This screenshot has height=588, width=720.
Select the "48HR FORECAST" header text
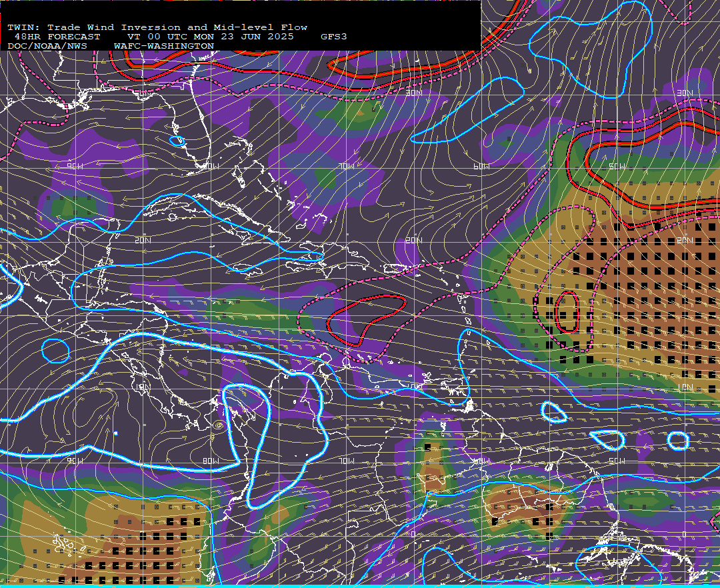click(x=57, y=37)
